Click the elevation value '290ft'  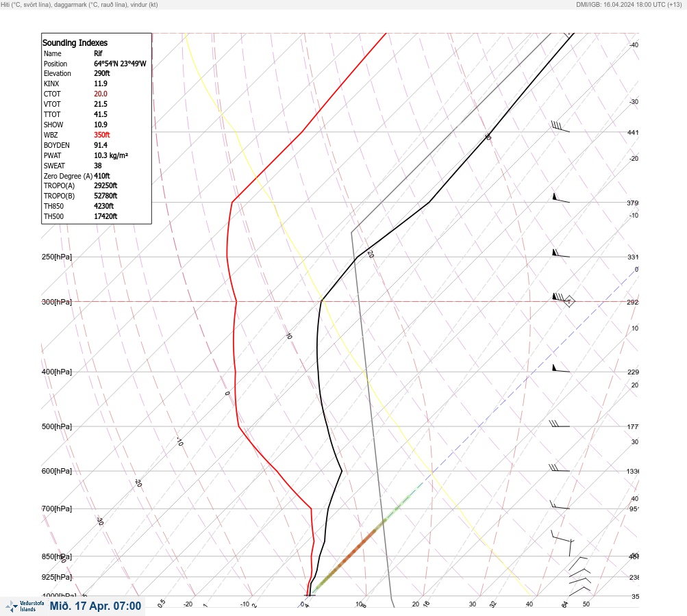[x=101, y=73]
